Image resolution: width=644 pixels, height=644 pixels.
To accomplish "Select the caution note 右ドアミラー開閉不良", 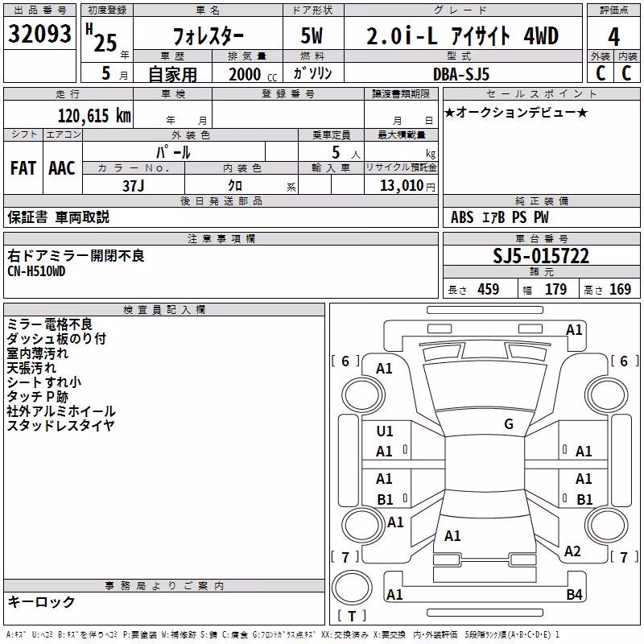I will [x=76, y=255].
